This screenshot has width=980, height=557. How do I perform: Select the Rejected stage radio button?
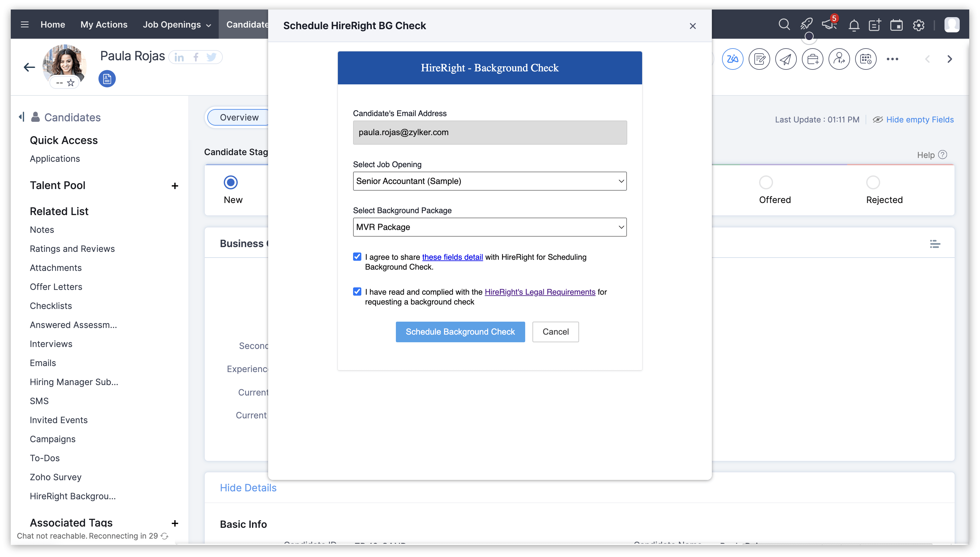click(x=873, y=182)
